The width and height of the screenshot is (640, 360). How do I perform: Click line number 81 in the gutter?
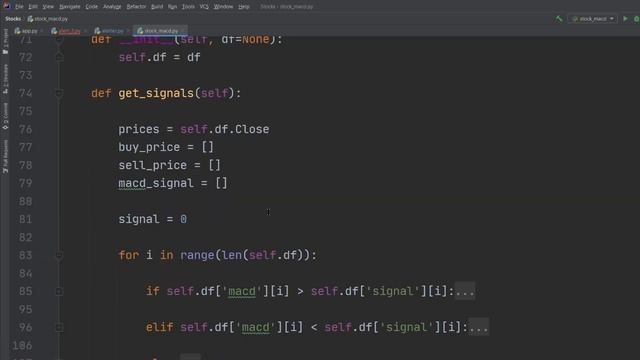(x=25, y=220)
